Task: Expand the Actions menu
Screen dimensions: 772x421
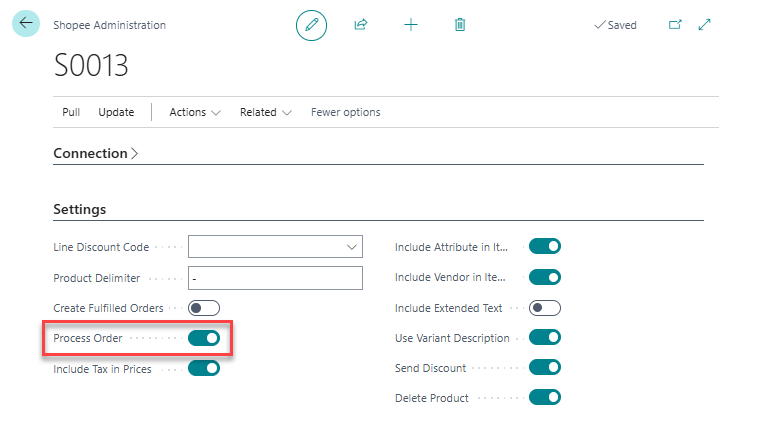Action: pyautogui.click(x=195, y=112)
